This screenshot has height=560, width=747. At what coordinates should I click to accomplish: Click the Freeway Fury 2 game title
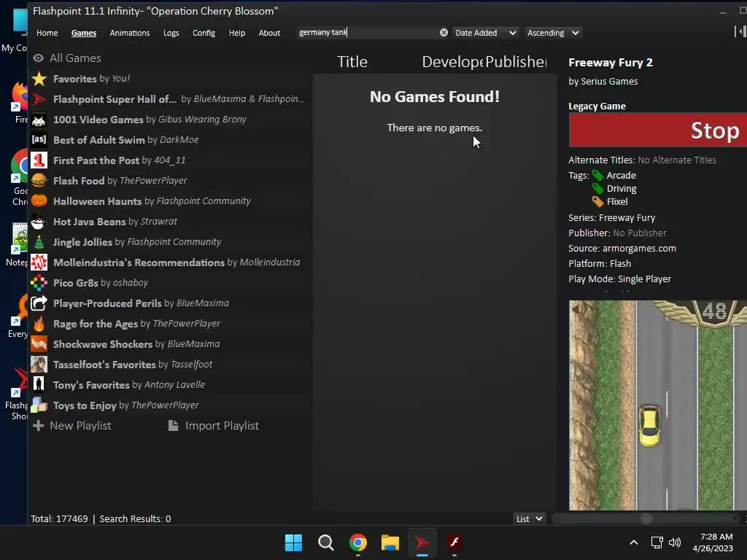point(611,63)
